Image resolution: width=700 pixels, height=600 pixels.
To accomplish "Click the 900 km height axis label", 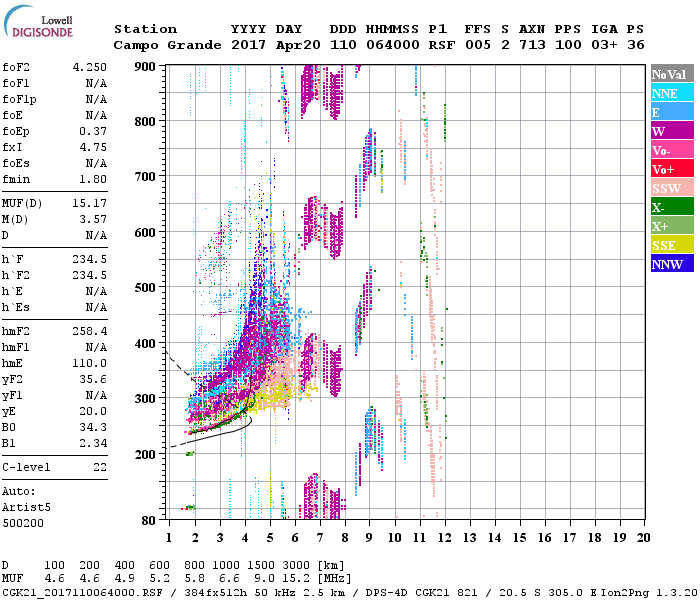I will click(x=145, y=67).
